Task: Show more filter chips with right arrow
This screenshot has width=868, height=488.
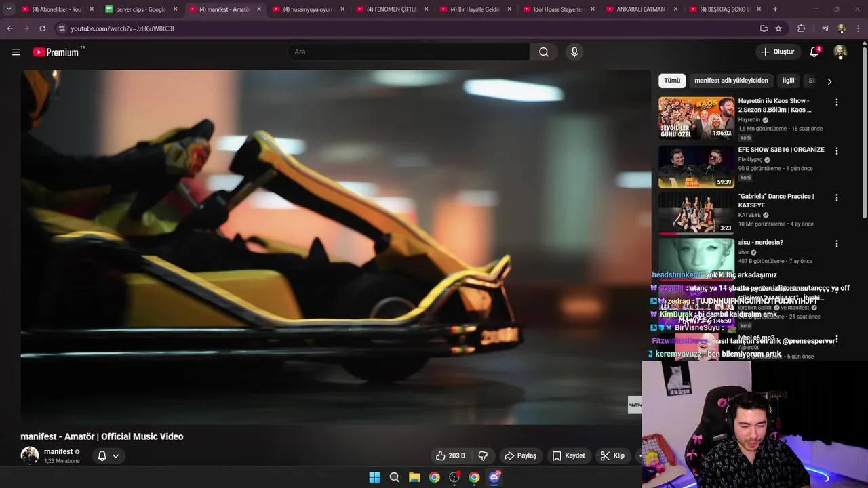Action: pyautogui.click(x=829, y=81)
